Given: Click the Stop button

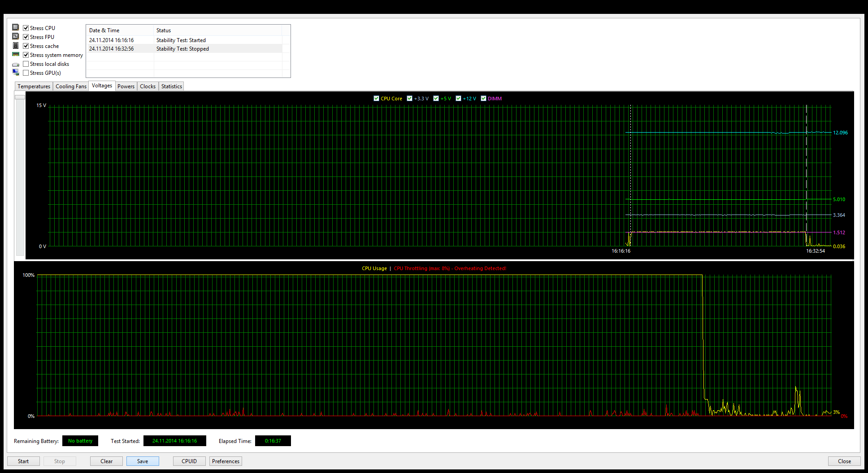Looking at the screenshot, I should 60,461.
